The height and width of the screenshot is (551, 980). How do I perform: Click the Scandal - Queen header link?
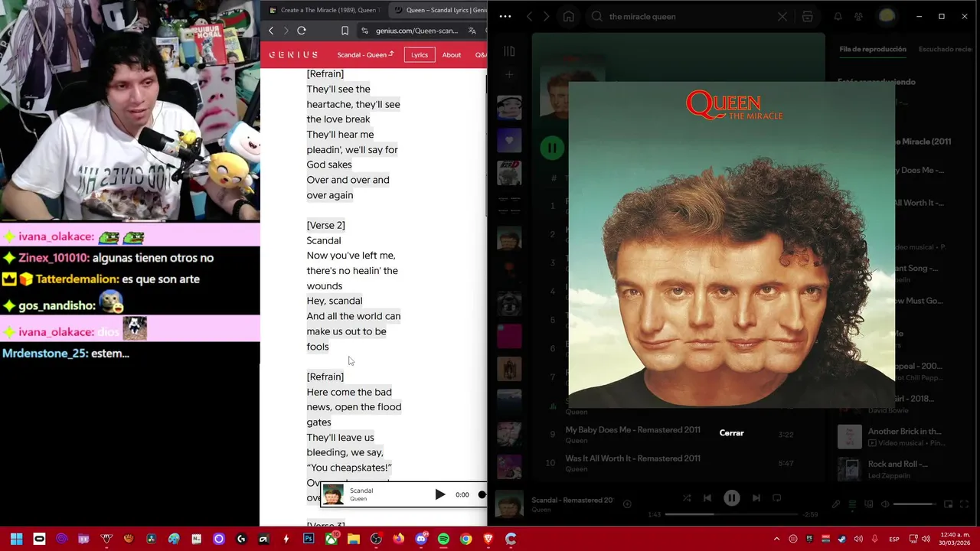point(365,54)
